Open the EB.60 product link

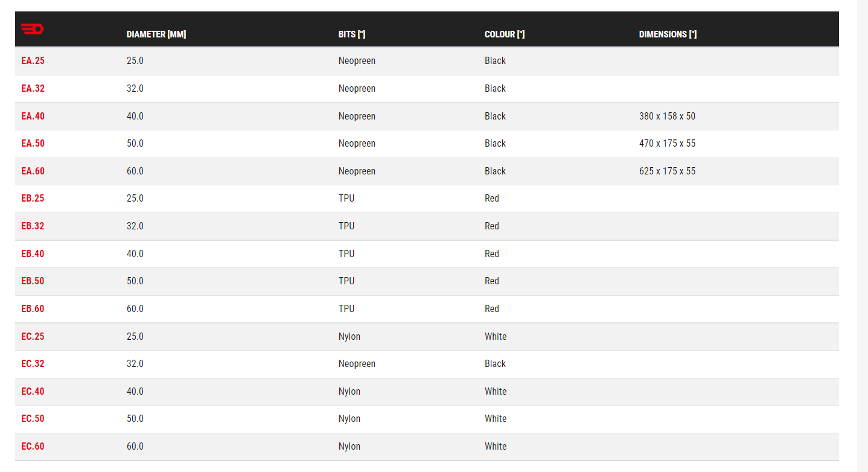click(x=33, y=309)
